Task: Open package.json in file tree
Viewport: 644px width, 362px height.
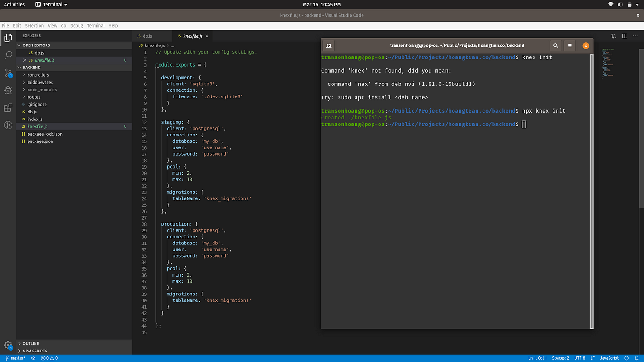Action: pyautogui.click(x=74, y=141)
